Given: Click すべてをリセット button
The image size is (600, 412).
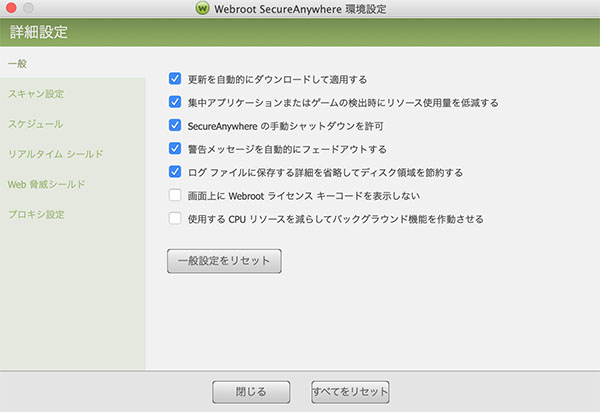Looking at the screenshot, I should click(350, 392).
